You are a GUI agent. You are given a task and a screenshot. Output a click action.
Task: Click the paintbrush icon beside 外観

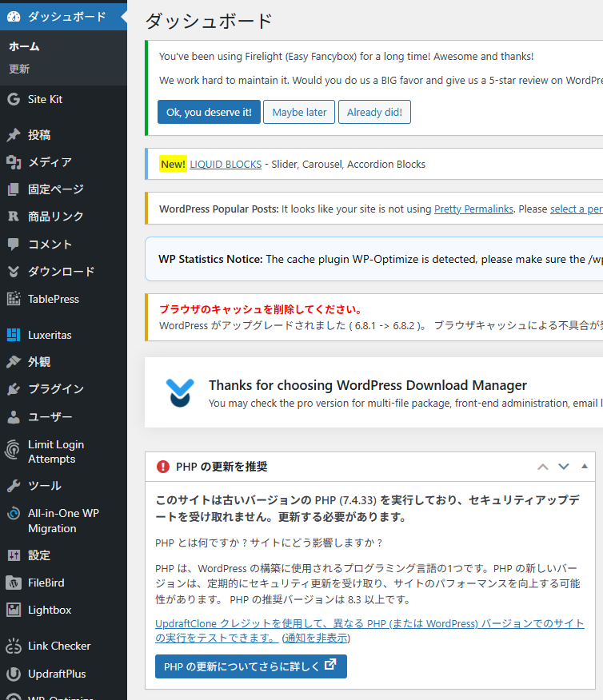(x=14, y=362)
